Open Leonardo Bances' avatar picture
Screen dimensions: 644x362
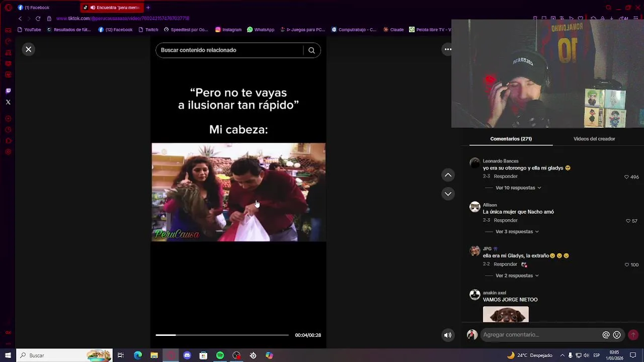(x=474, y=163)
